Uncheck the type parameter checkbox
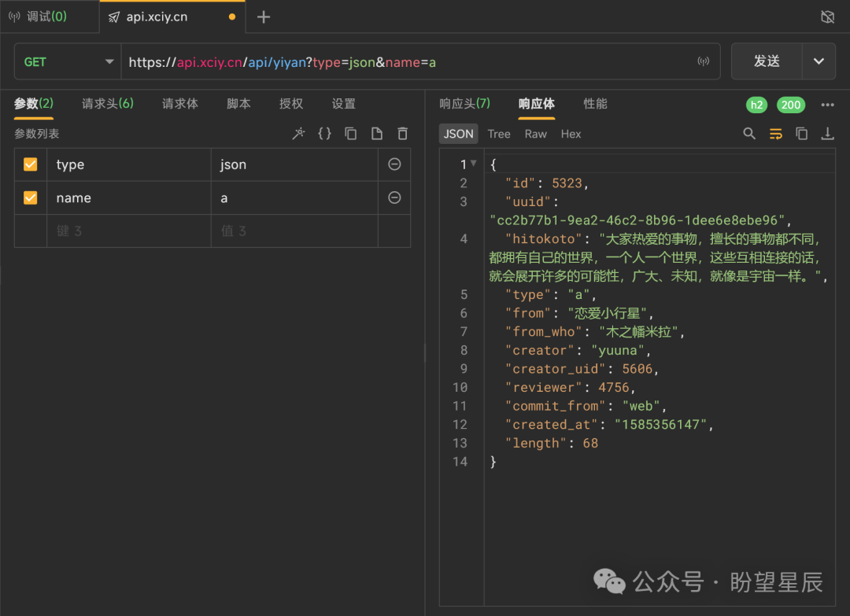The width and height of the screenshot is (850, 616). (31, 164)
